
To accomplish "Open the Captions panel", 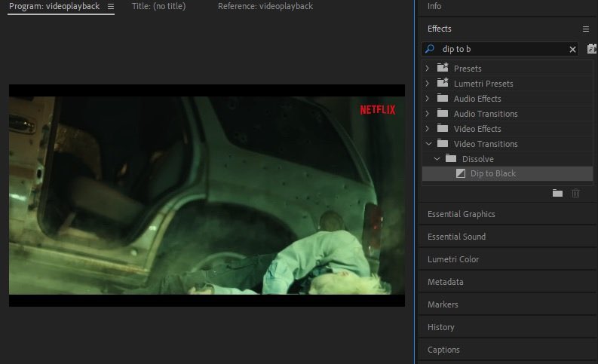I will pyautogui.click(x=443, y=350).
